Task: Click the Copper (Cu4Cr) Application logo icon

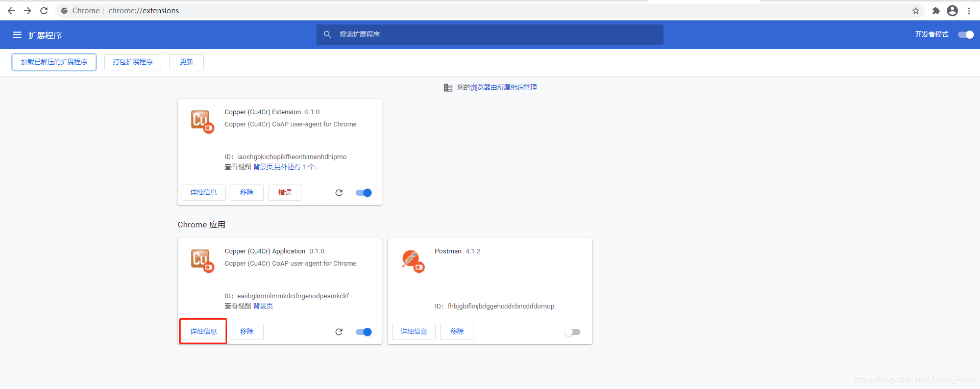Action: 202,261
